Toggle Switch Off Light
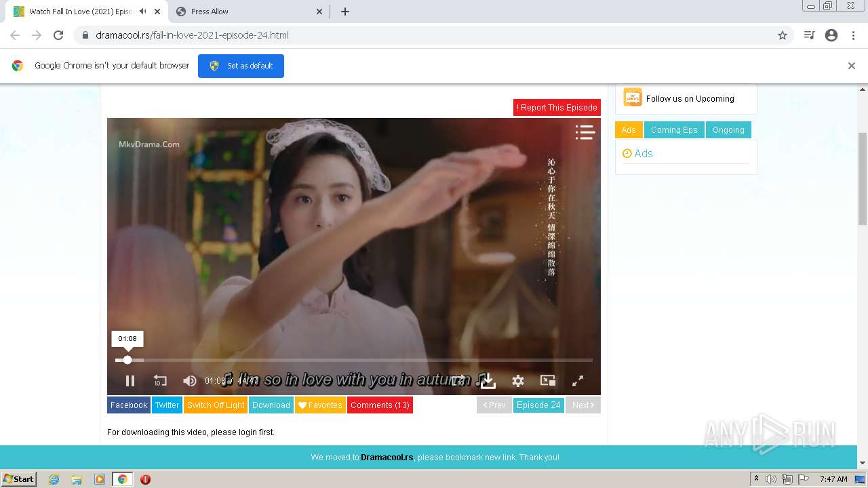This screenshot has width=868, height=488. coord(216,405)
